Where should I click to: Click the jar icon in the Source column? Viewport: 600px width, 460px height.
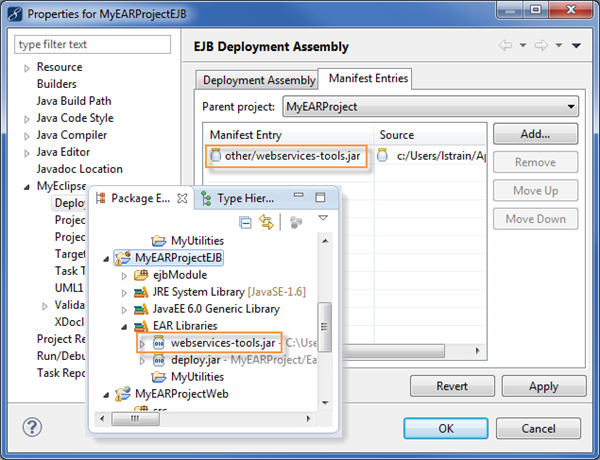coord(384,155)
